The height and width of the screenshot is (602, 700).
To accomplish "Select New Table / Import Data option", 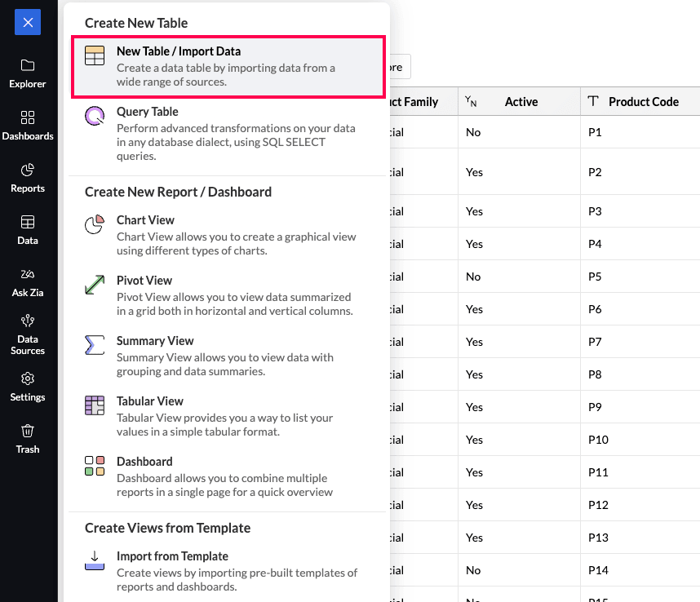I will click(x=228, y=67).
